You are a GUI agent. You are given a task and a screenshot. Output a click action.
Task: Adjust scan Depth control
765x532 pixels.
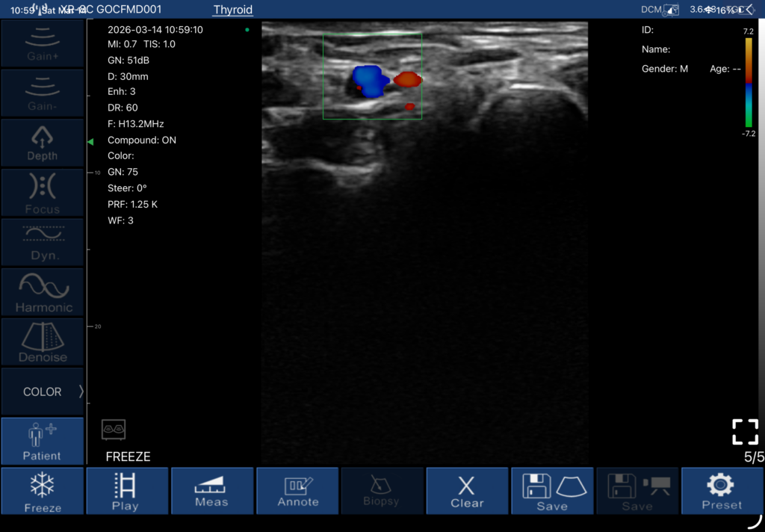pyautogui.click(x=43, y=143)
